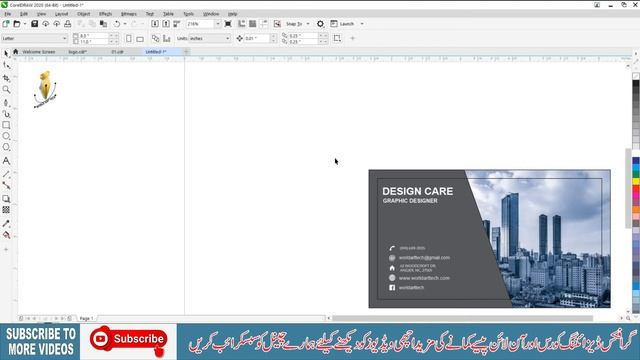
Task: Expand the Snap To dropdown
Action: click(308, 24)
